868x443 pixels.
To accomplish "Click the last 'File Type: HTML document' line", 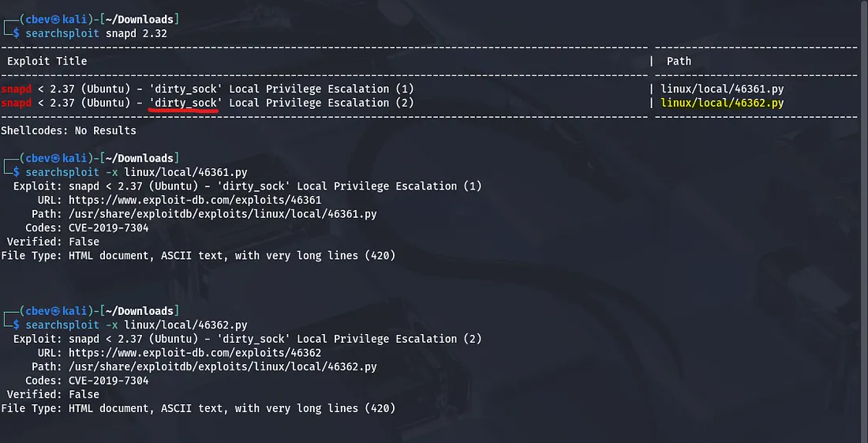I will [197, 408].
